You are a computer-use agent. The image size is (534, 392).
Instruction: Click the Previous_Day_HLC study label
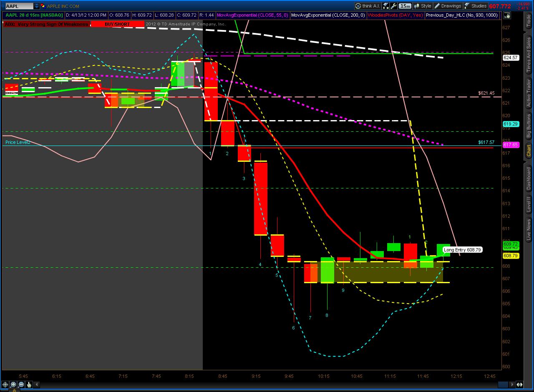tap(462, 15)
